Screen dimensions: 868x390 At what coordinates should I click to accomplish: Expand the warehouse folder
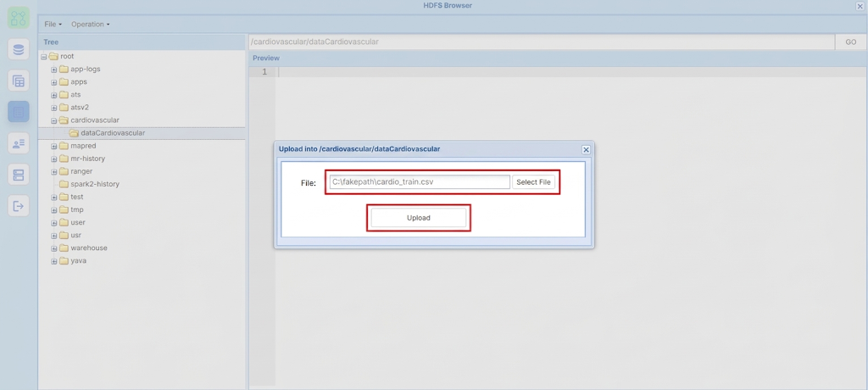(x=53, y=248)
